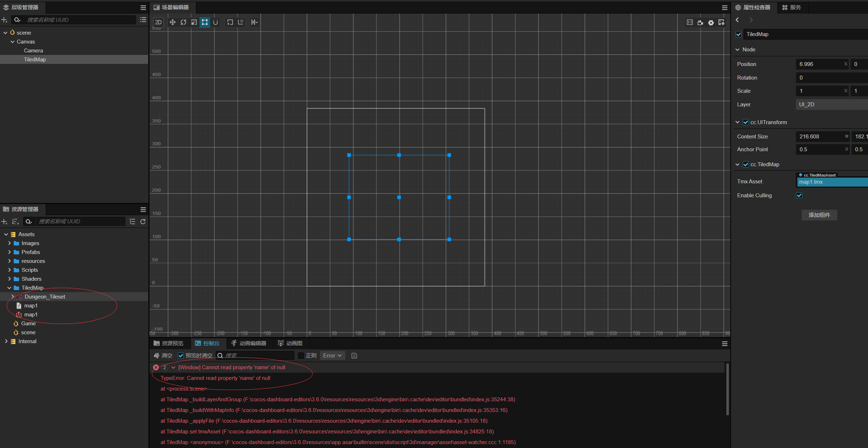Select the Rotate gizmo tool
This screenshot has height=448, width=868.
(183, 22)
